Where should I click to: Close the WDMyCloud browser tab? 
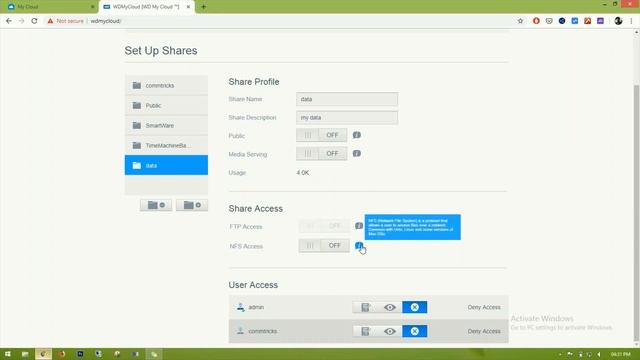pos(189,7)
